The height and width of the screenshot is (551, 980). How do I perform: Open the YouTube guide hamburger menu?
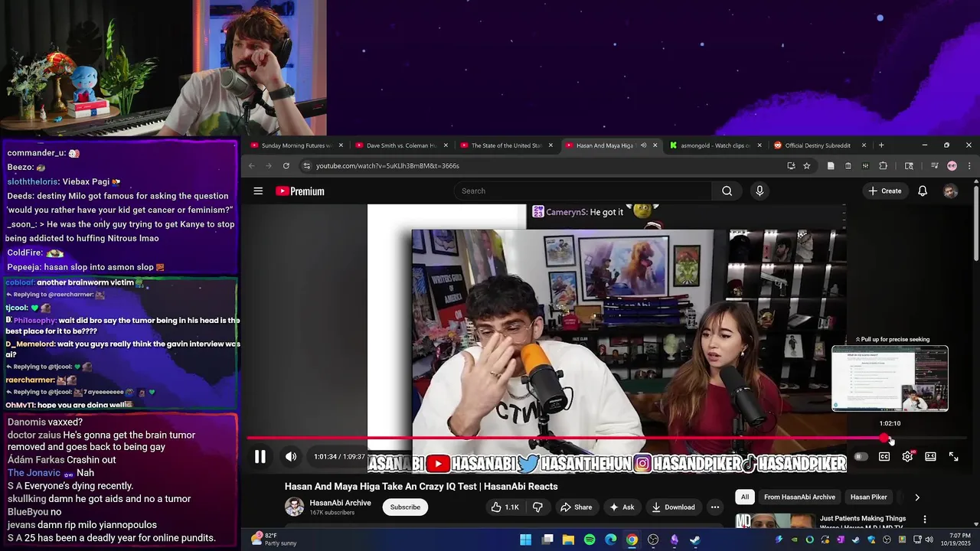tap(258, 191)
